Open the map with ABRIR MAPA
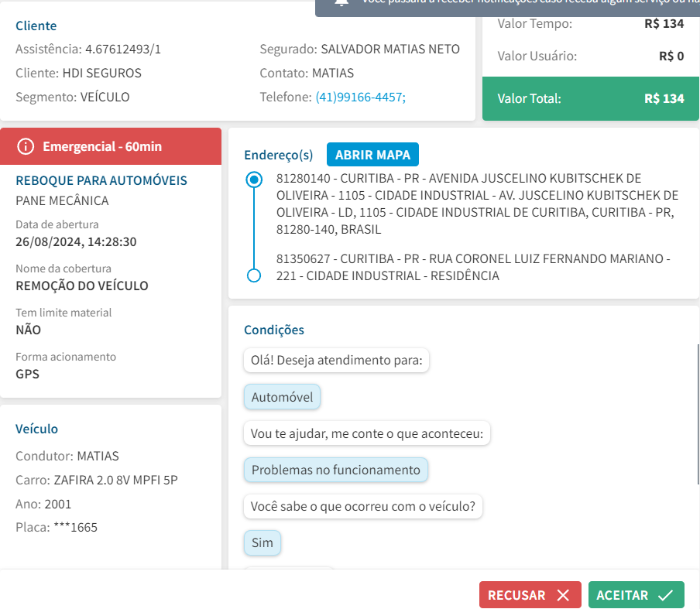The width and height of the screenshot is (700, 609). coord(372,154)
